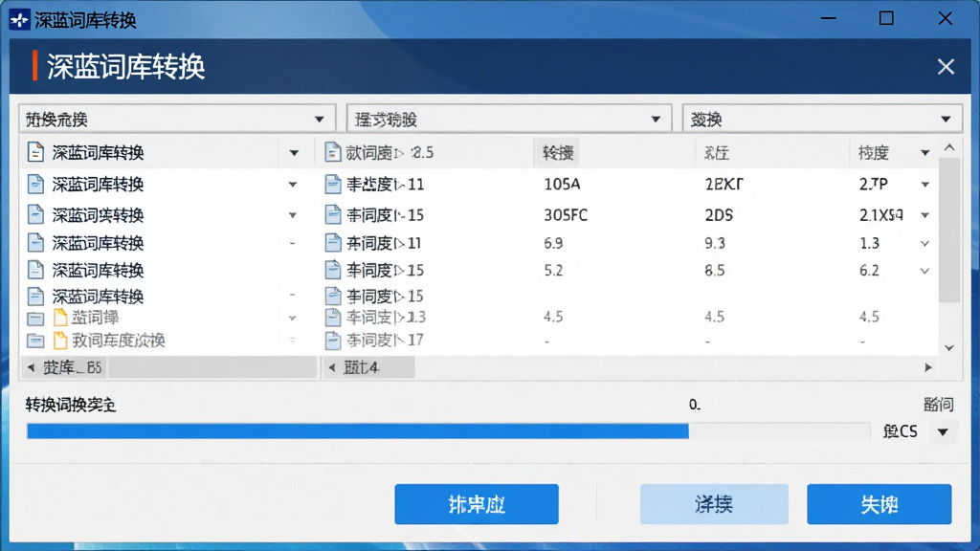The height and width of the screenshot is (551, 980).
Task: Expand the dropdown arrow next to 2.7P
Action: tap(925, 185)
